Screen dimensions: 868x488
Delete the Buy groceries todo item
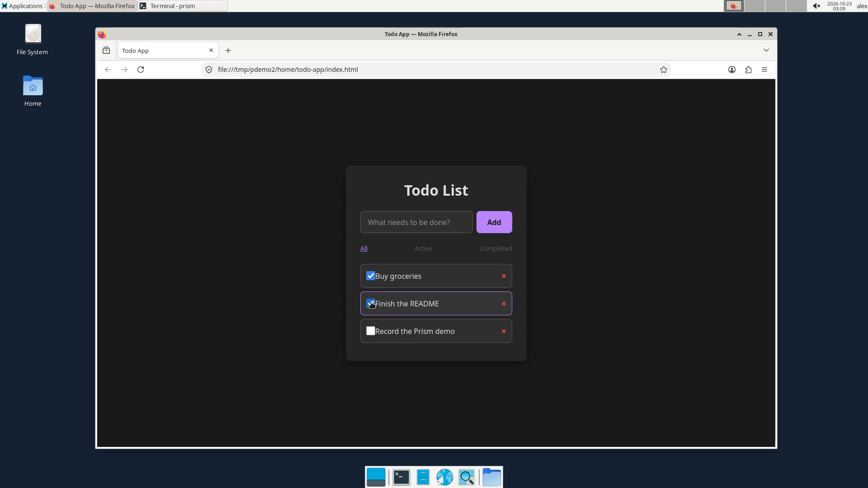[x=504, y=276]
